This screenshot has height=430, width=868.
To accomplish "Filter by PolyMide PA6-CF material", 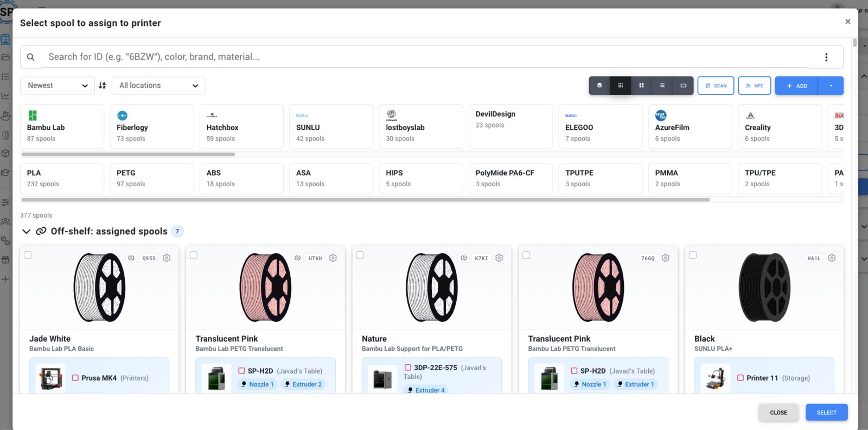I will [510, 179].
